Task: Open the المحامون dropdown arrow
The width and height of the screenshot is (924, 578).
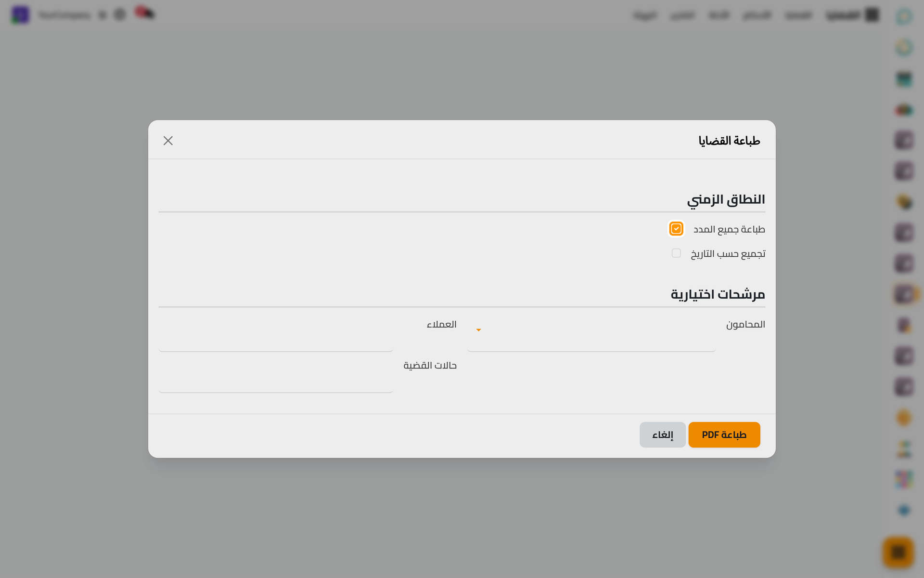Action: [478, 330]
